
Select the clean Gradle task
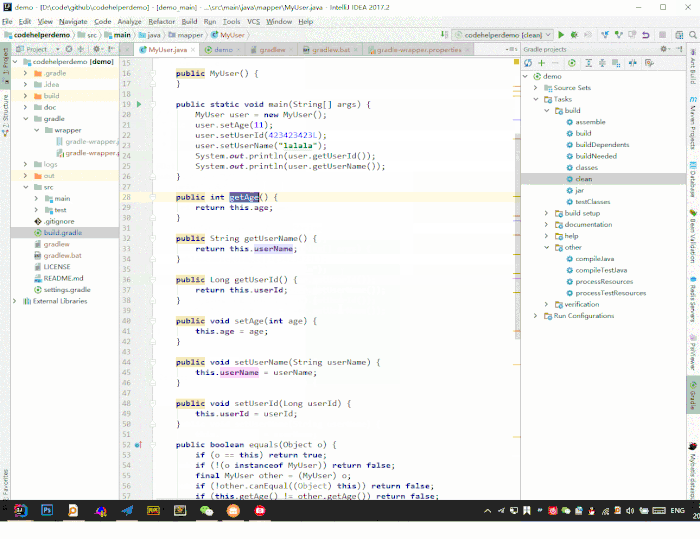pos(584,179)
